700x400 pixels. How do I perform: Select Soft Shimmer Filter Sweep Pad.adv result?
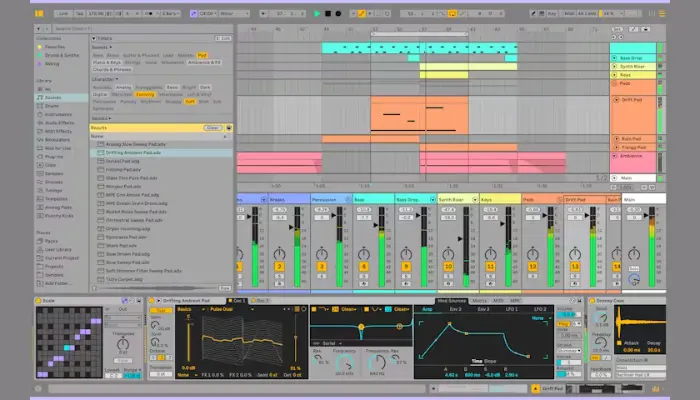[161, 271]
